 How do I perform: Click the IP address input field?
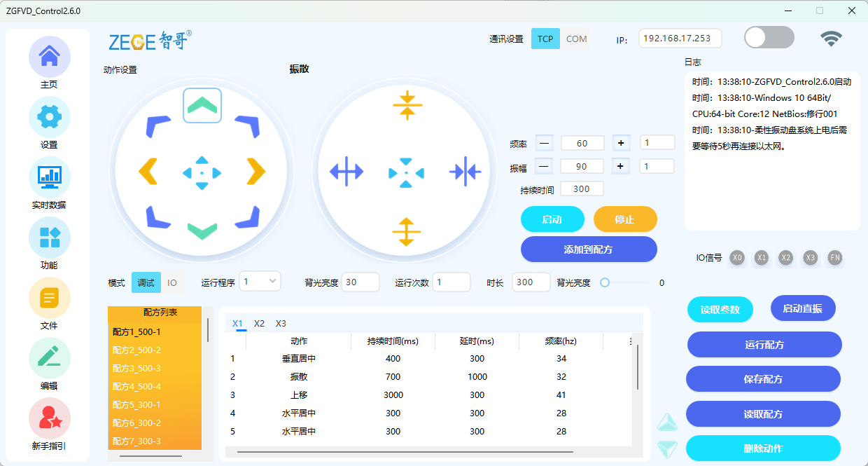(x=680, y=39)
